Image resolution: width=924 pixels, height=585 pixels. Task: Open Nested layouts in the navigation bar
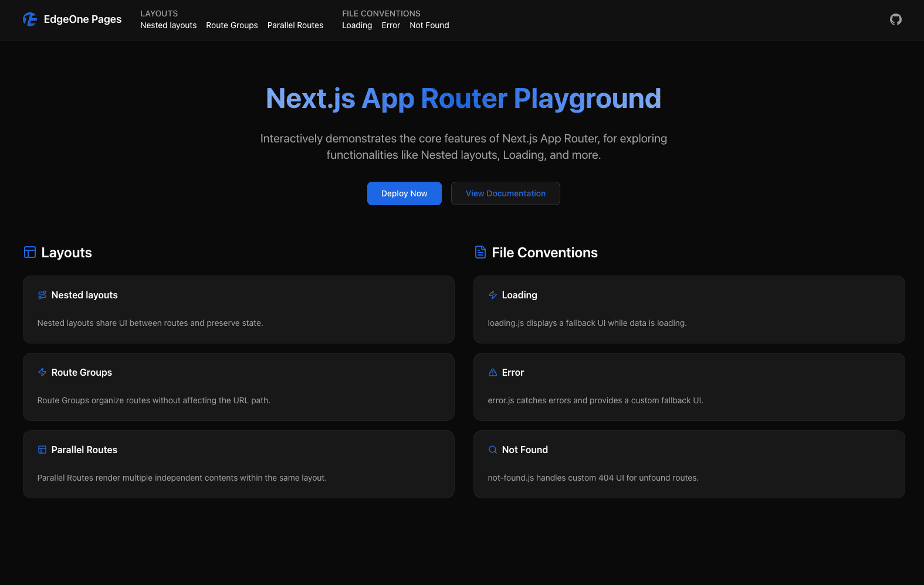click(168, 25)
